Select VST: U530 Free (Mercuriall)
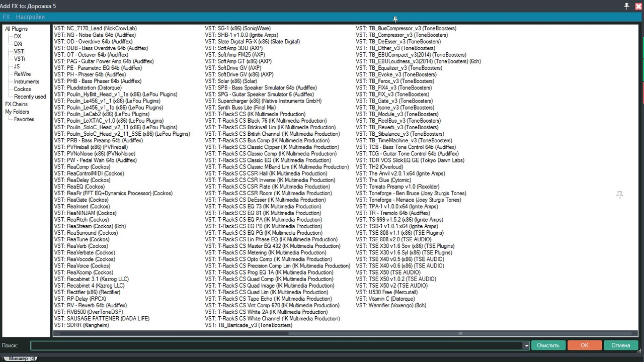Screen dimensions: 644x362 point(386,292)
